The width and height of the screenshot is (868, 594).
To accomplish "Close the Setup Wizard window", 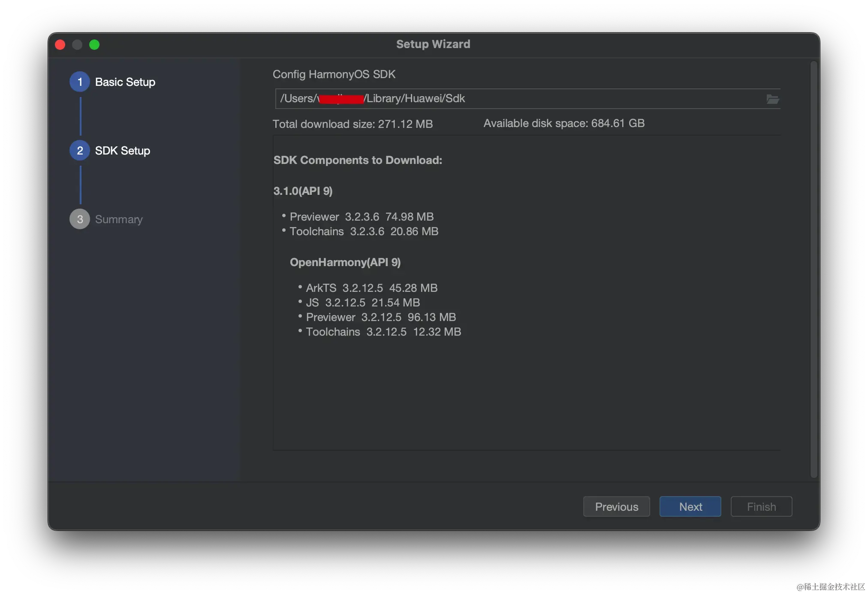I will [x=60, y=45].
